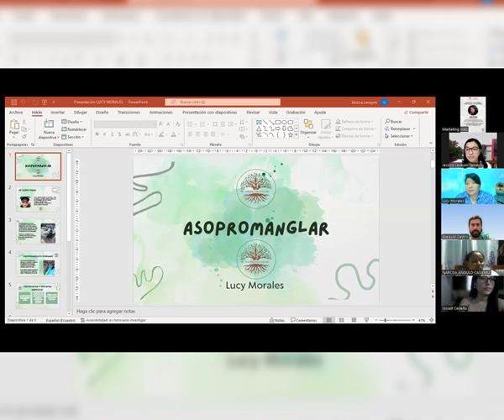
Task: Collapse the ribbon with chevron
Action: click(431, 143)
